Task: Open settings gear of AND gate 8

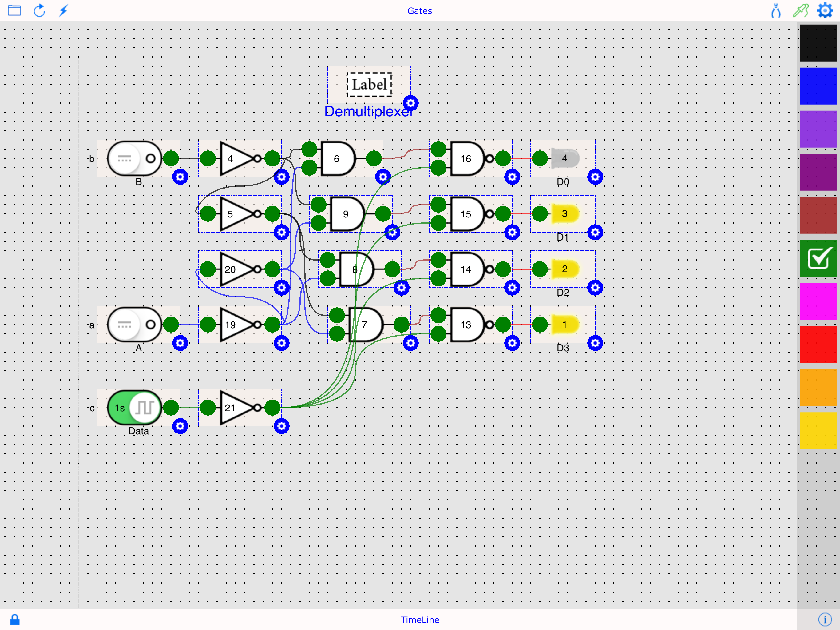Action: tap(401, 288)
